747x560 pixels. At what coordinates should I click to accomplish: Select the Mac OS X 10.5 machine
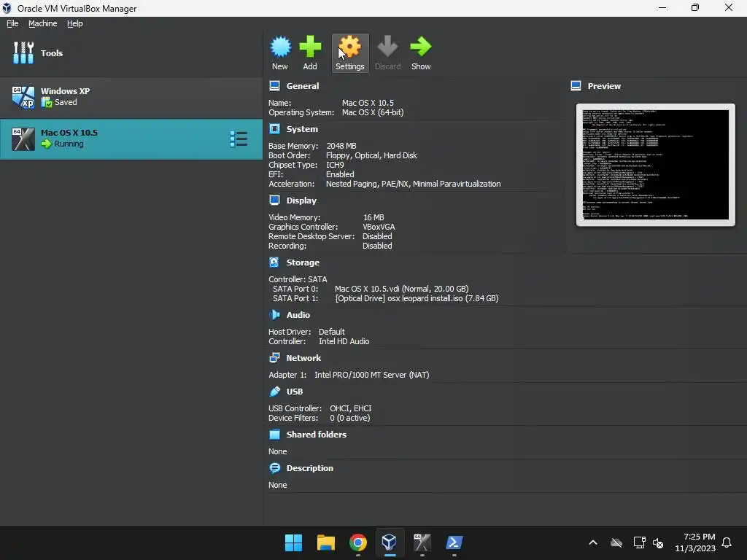point(131,139)
